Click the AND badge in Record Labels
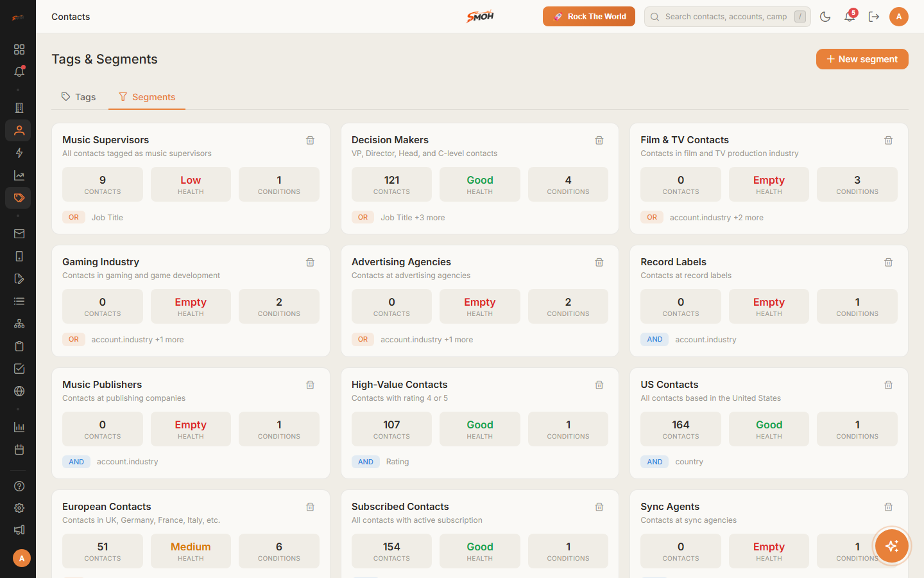 (x=654, y=339)
